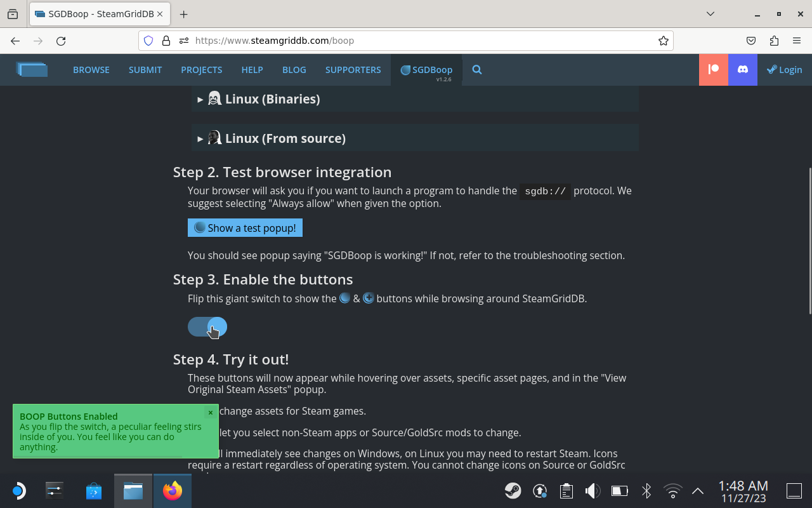812x508 pixels.
Task: Click the tracking protection shield icon
Action: tap(148, 41)
